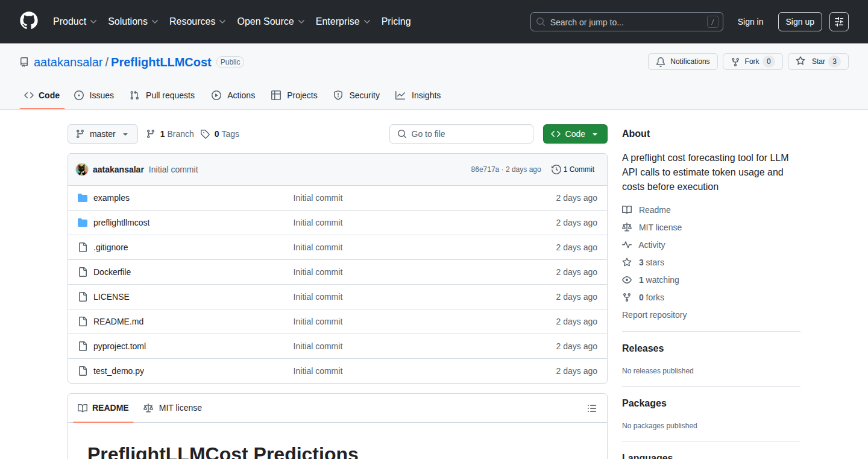This screenshot has width=868, height=459.
Task: Open the Code tab
Action: coord(42,95)
